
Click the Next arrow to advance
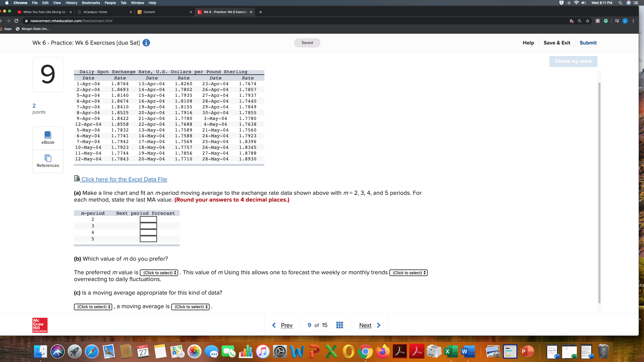[379, 325]
